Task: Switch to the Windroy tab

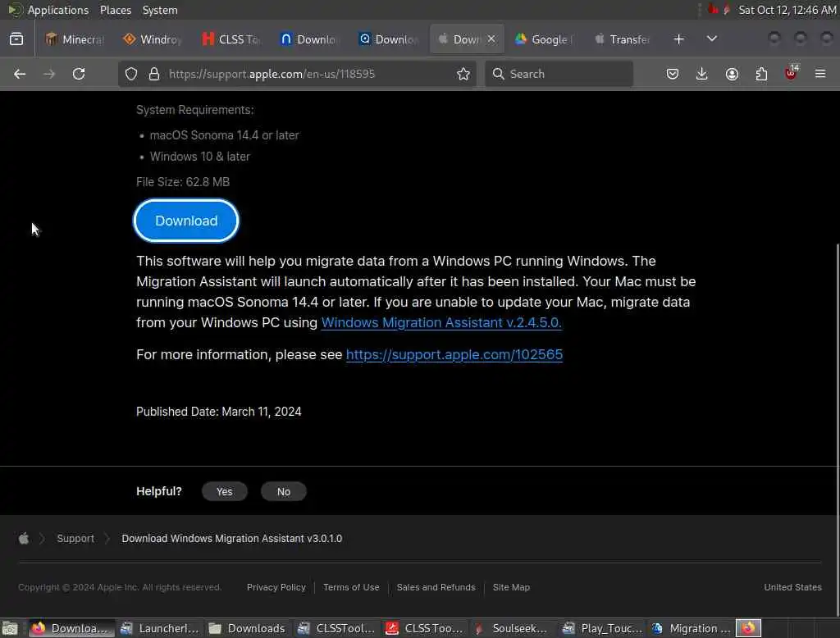Action: (x=153, y=39)
